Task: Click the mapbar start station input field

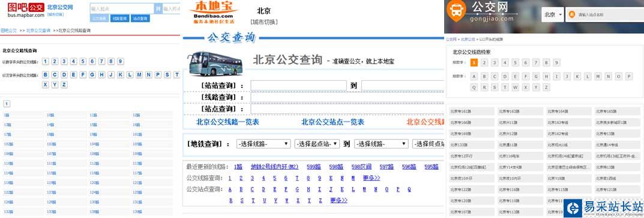Action: click(x=122, y=8)
